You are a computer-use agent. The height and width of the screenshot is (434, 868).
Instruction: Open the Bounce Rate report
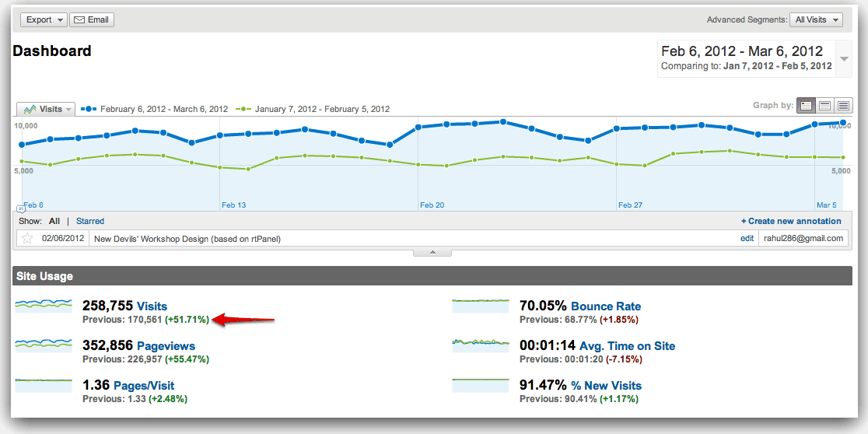click(606, 306)
